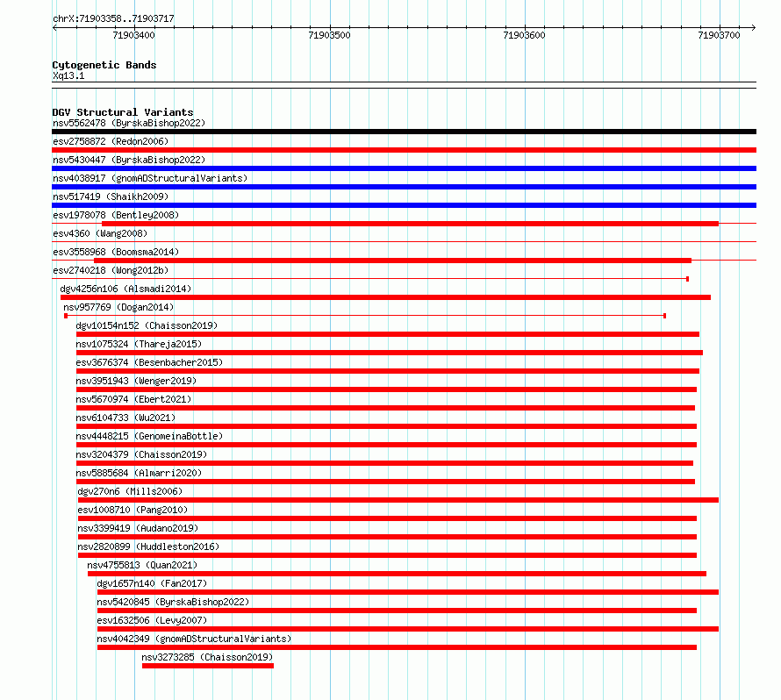Click the ruler's left arrow end
781x700 pixels.
[x=54, y=27]
